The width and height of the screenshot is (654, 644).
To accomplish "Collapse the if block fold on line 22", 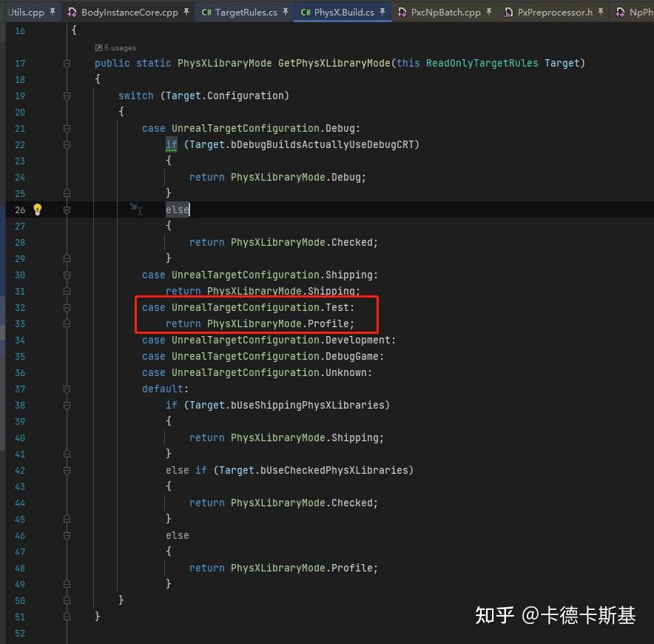I will 67,144.
